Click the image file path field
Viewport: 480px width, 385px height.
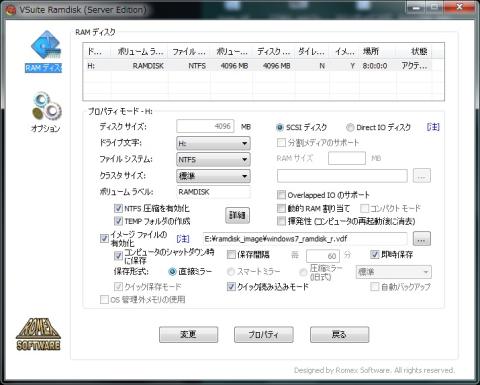(x=305, y=239)
